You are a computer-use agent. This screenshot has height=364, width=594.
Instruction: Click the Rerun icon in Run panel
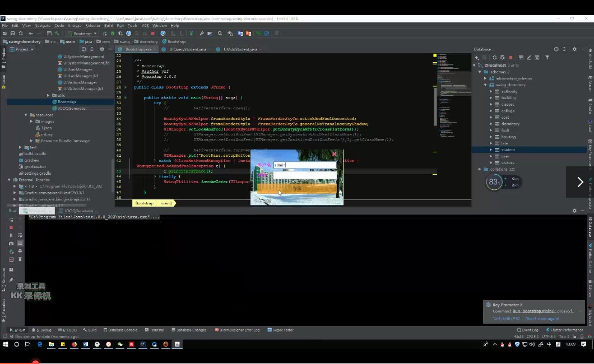(x=11, y=220)
